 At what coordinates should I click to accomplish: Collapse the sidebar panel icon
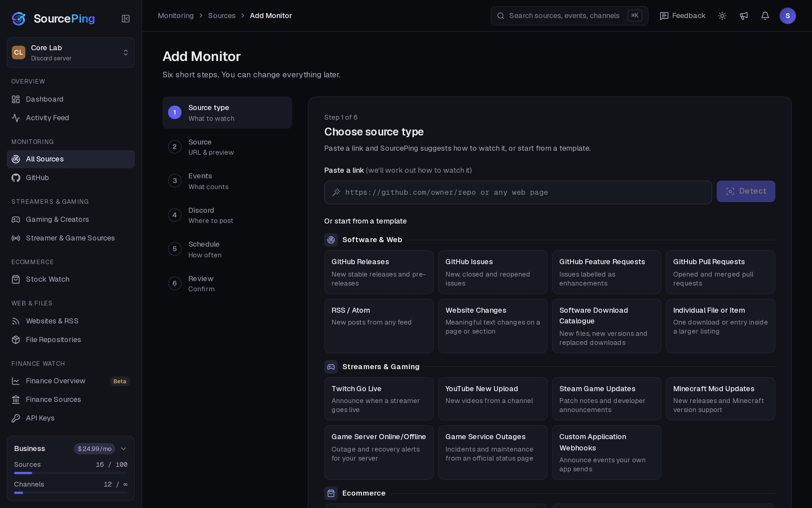click(125, 18)
